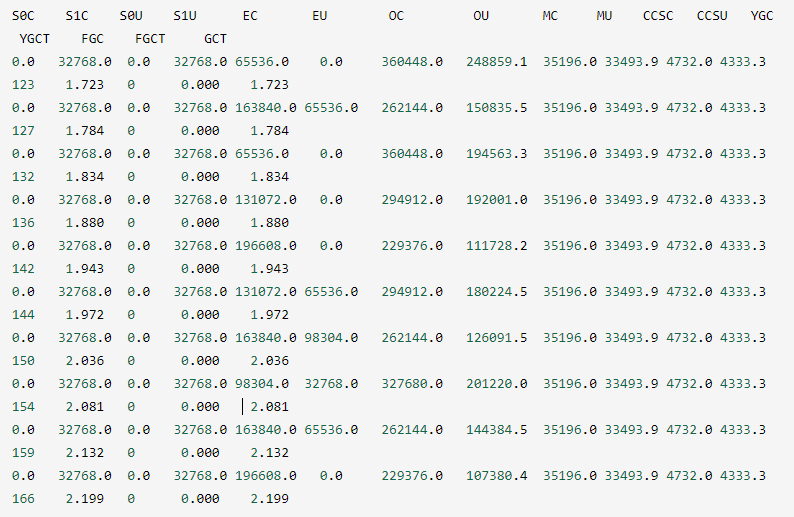Select the YGCT value 1.880 next to 136
Viewport: 794px width, 517px height.
pyautogui.click(x=85, y=223)
